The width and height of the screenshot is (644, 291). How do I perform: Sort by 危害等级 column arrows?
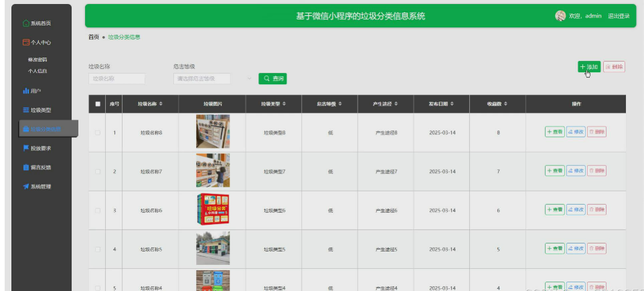[x=339, y=104]
